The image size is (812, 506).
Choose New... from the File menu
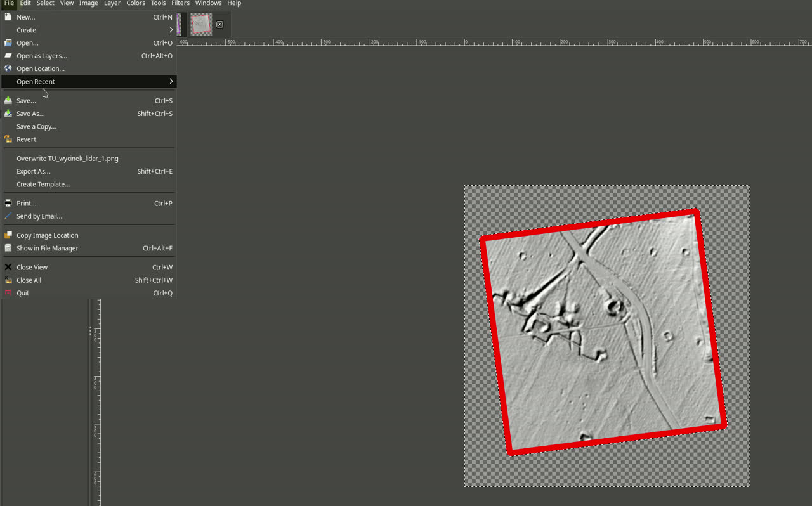89,17
